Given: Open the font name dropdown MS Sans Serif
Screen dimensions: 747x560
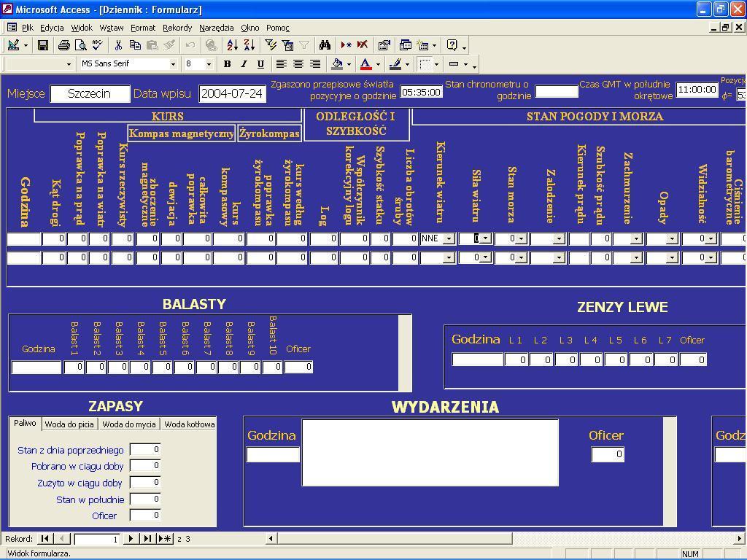Looking at the screenshot, I should [x=173, y=64].
